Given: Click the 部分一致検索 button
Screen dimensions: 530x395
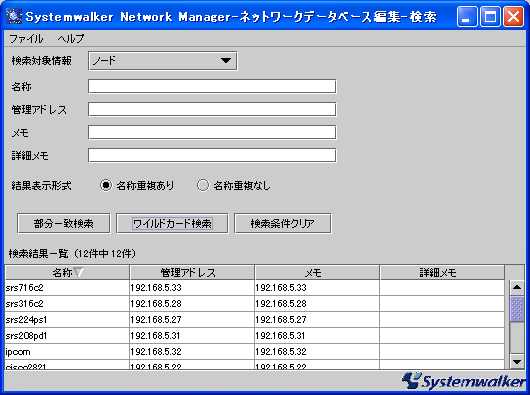Looking at the screenshot, I should [x=64, y=223].
